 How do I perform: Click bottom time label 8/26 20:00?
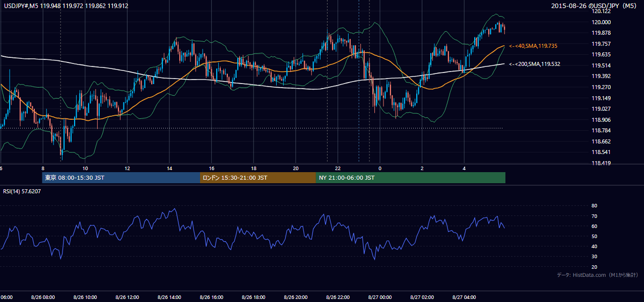(x=296, y=297)
